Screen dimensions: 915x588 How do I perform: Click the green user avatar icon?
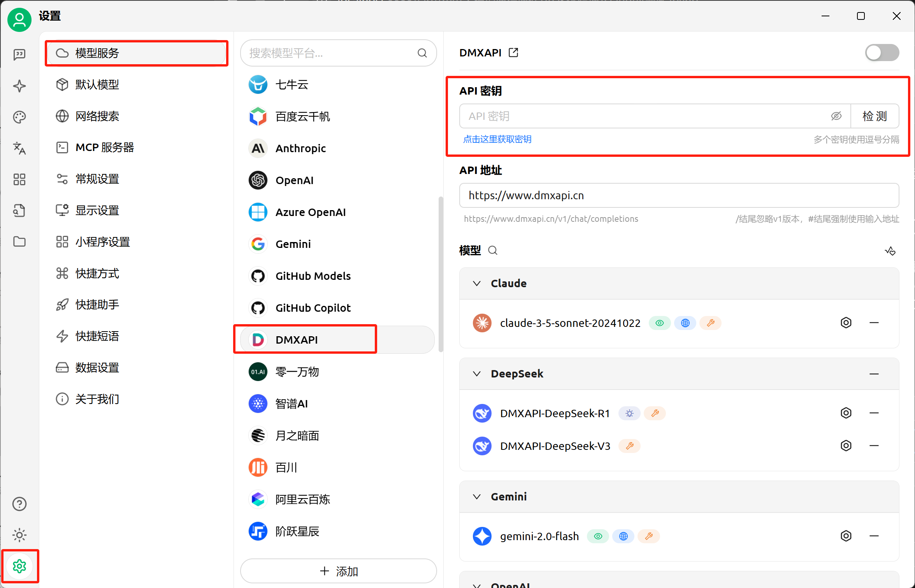pyautogui.click(x=19, y=20)
